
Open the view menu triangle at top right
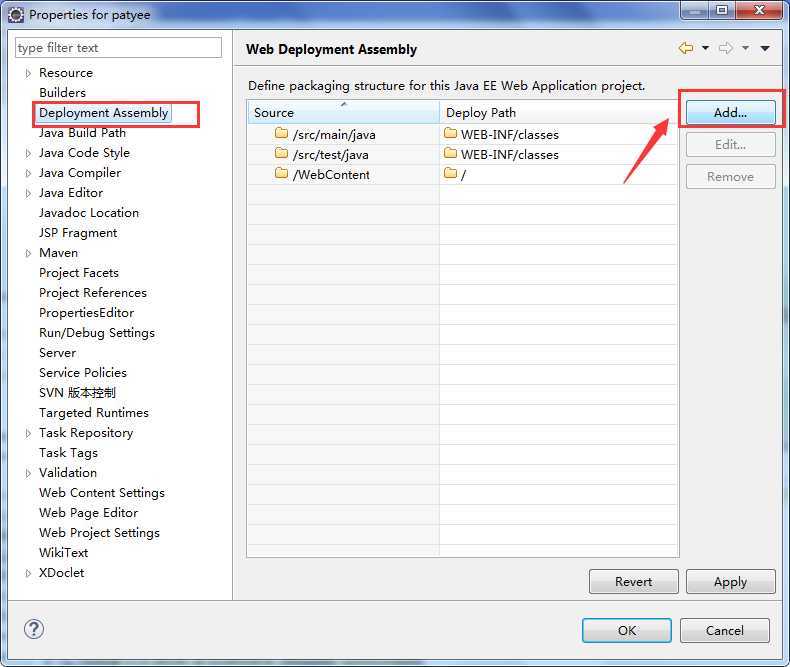(x=765, y=48)
